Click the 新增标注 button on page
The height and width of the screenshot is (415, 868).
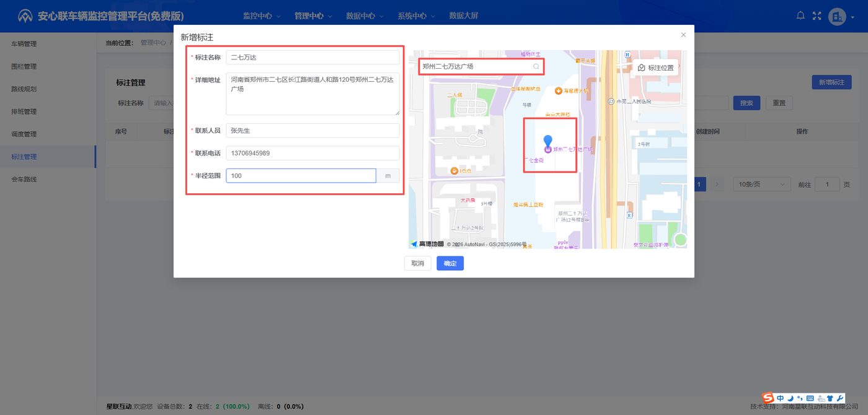(x=831, y=82)
